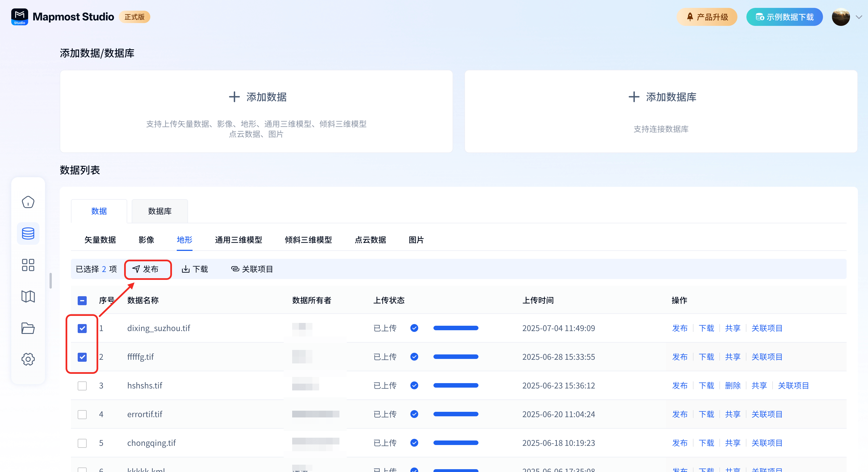Click the progress bar of fffffg.tif
868x472 pixels.
456,356
